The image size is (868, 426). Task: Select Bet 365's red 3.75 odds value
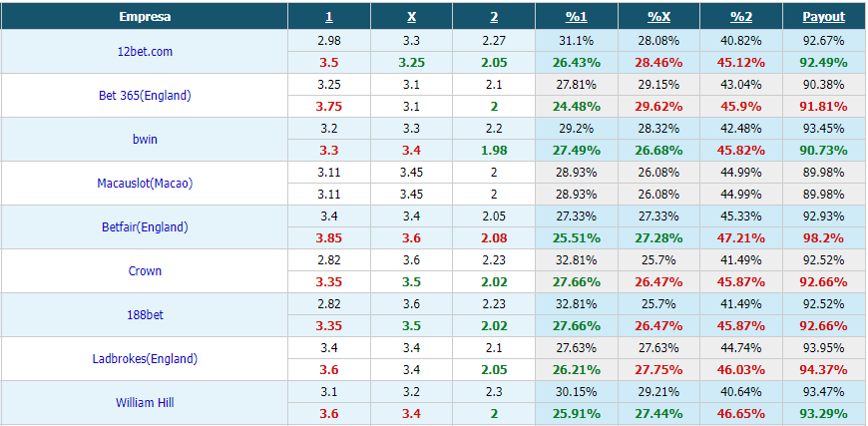pyautogui.click(x=329, y=106)
